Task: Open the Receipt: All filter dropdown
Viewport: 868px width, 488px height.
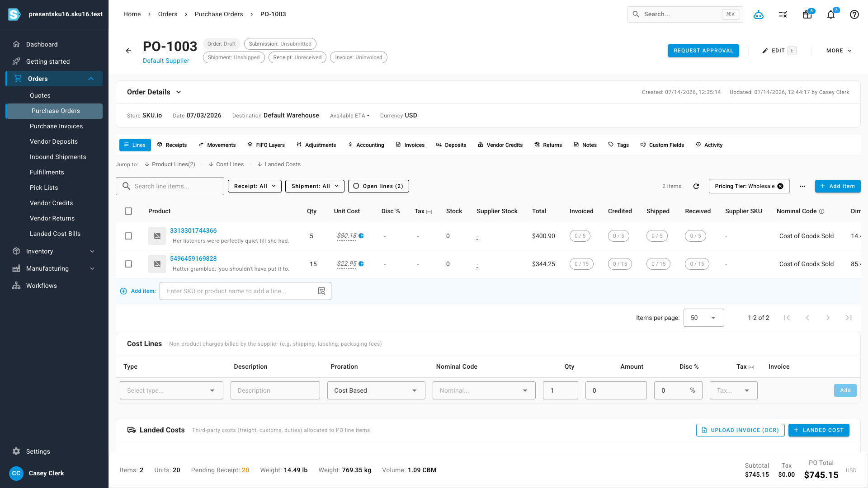Action: [255, 186]
